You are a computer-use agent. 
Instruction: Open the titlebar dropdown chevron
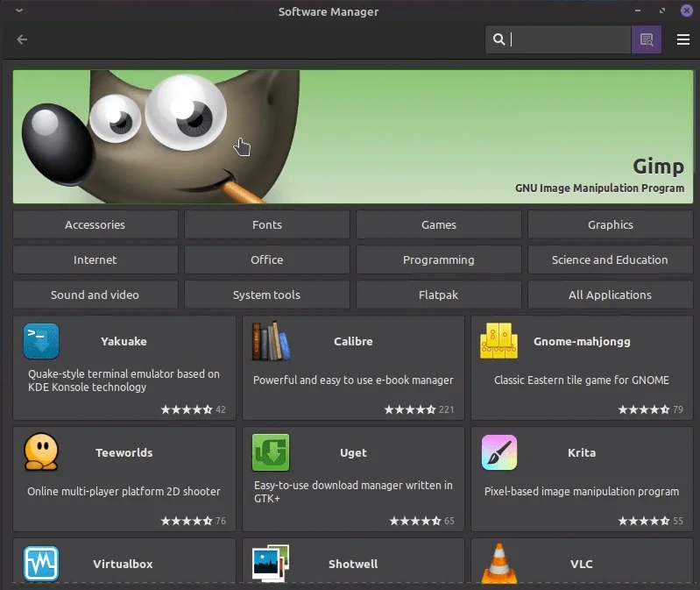click(x=19, y=11)
